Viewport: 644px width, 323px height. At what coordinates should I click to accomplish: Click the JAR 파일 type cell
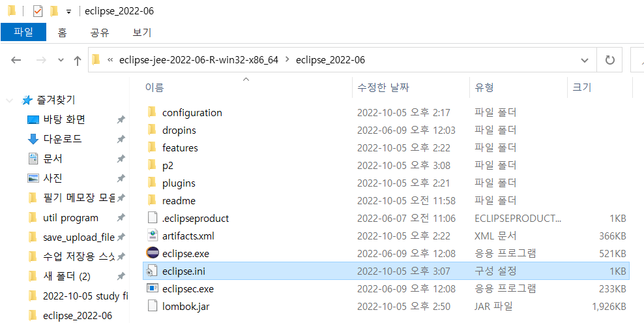pos(493,307)
